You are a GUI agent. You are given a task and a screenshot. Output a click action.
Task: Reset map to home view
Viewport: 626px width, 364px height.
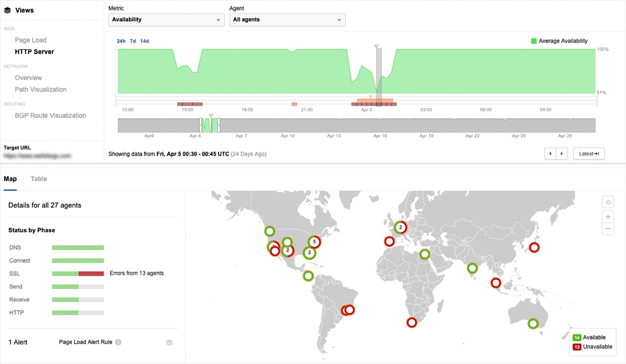[x=608, y=202]
